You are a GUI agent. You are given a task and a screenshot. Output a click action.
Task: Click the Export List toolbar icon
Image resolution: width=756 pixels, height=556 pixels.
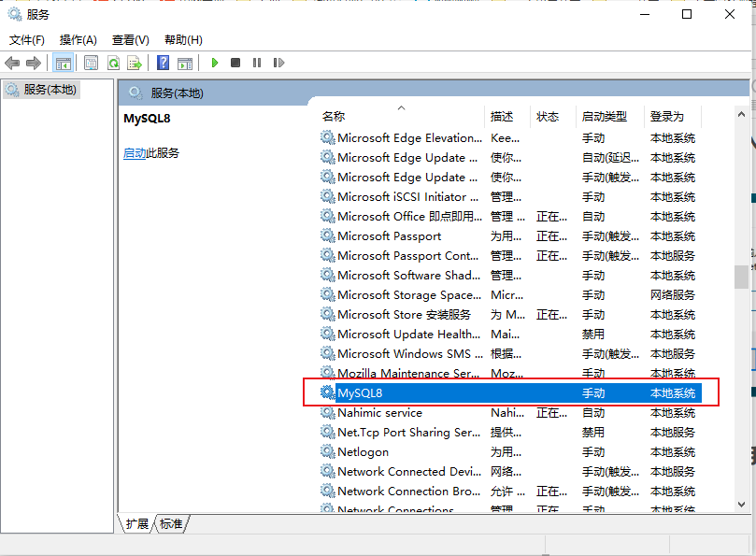pos(135,63)
